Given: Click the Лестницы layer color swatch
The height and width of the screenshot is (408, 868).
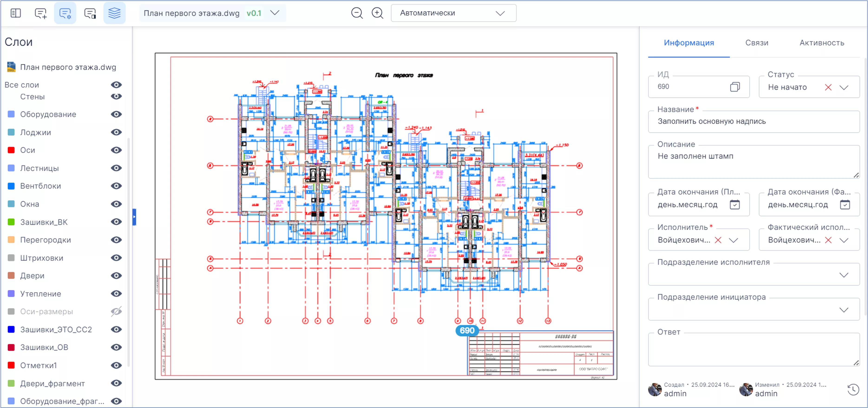Looking at the screenshot, I should pyautogui.click(x=11, y=168).
